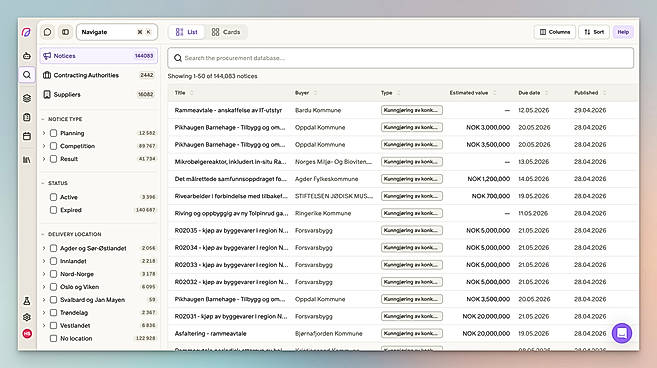Tick the Result checkbox
This screenshot has height=368, width=657.
(x=53, y=159)
